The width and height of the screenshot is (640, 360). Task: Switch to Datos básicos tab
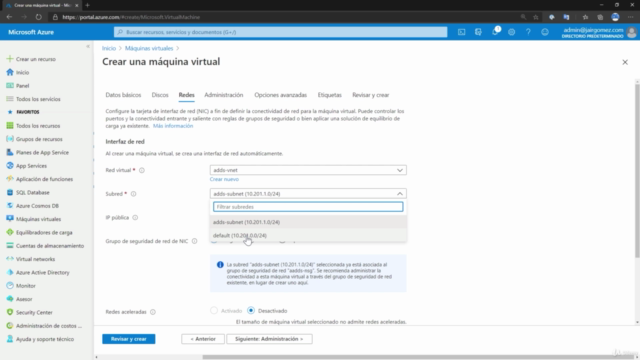click(123, 95)
